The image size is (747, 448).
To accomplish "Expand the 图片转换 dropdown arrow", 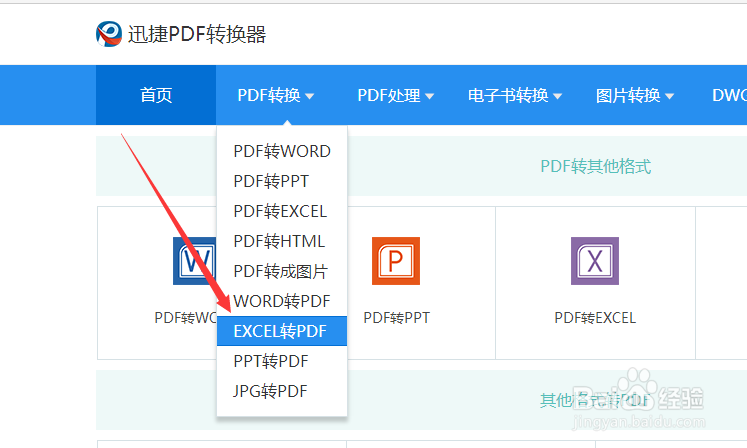I will (x=669, y=96).
